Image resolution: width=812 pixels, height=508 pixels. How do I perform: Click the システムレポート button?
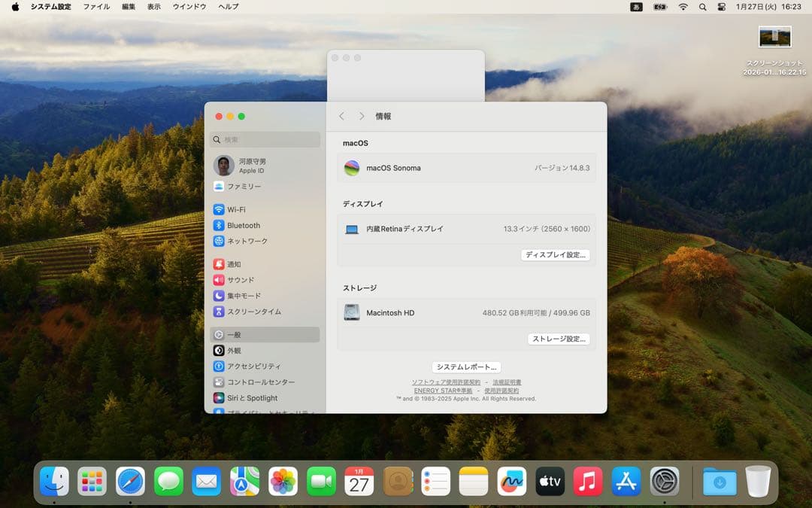pyautogui.click(x=467, y=367)
